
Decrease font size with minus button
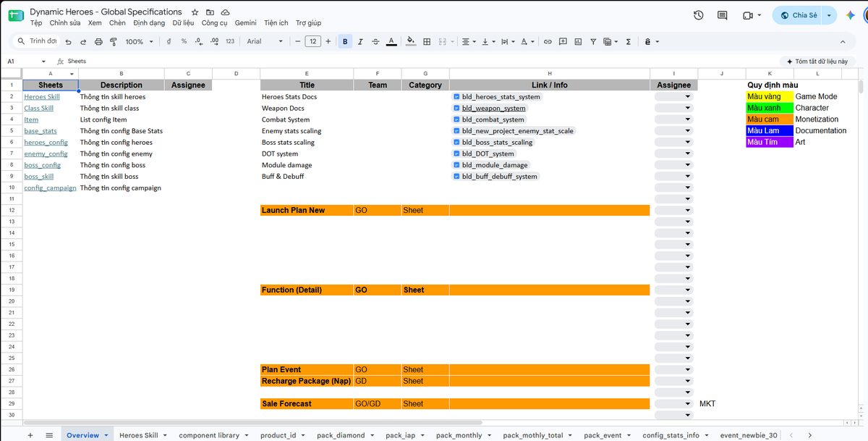coord(297,42)
